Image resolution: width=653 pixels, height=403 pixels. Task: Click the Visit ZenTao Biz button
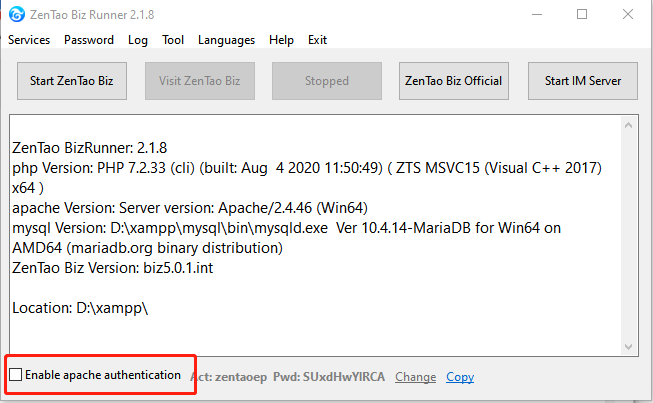pyautogui.click(x=199, y=81)
